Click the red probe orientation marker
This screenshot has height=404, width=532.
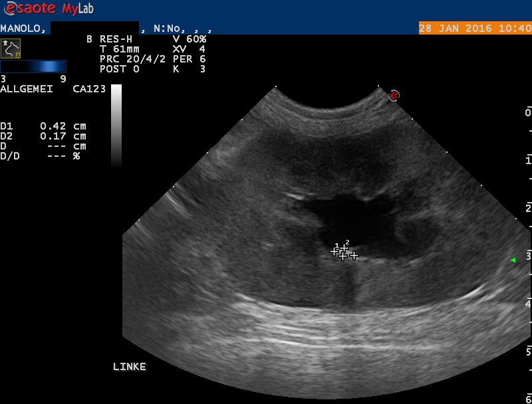pos(394,95)
